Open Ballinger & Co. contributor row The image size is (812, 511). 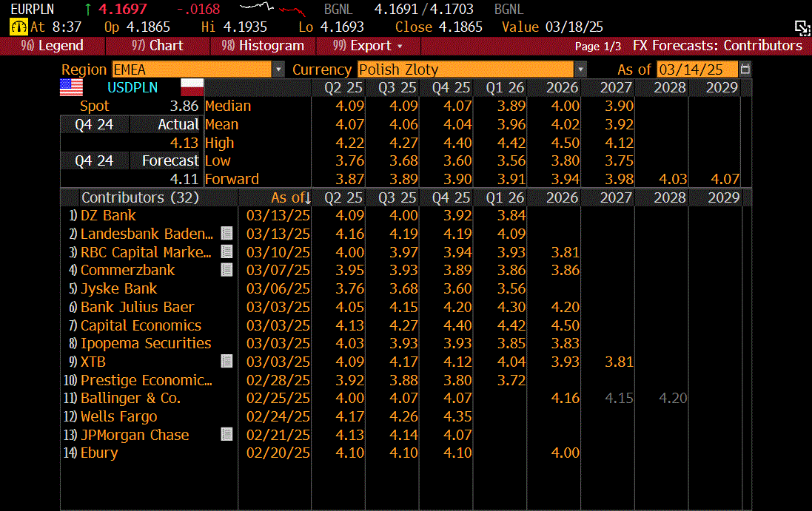(x=130, y=399)
